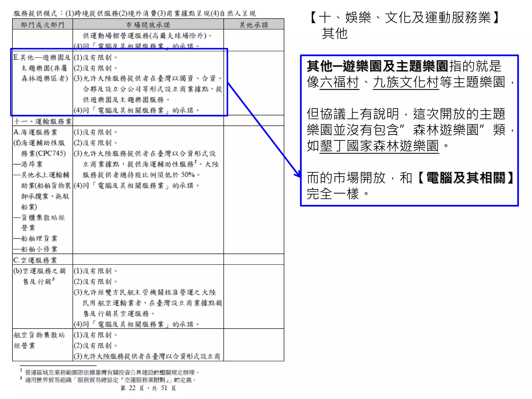This screenshot has height=399, width=532.
Task: Click the column header 部門或次部門
Action: [43, 25]
